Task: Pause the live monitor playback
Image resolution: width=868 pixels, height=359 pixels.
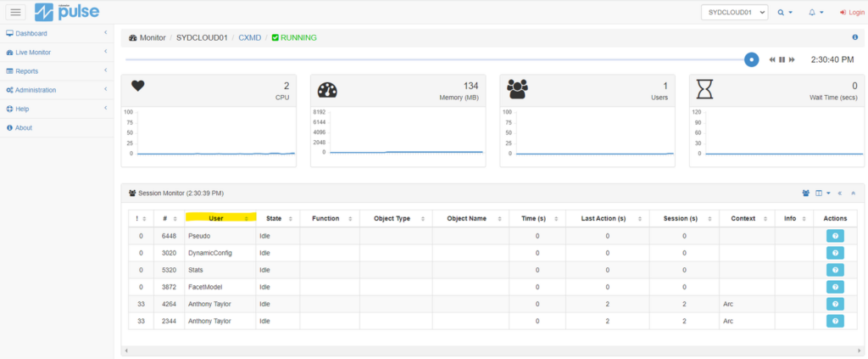Action: [x=782, y=59]
